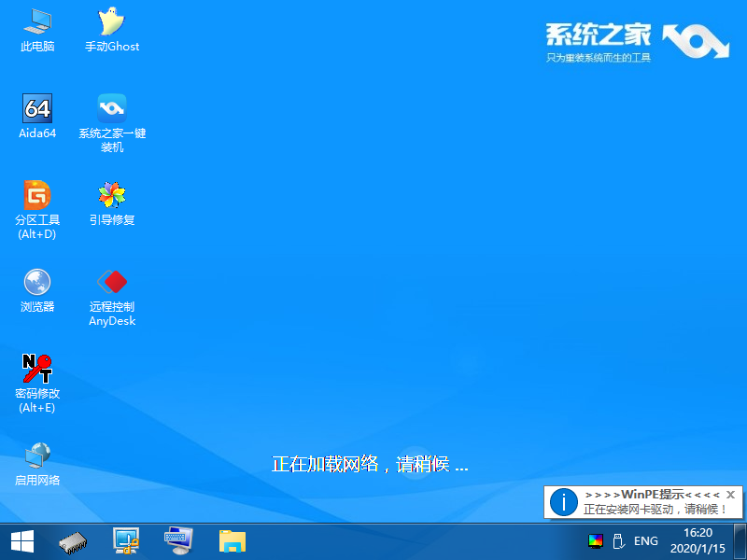The image size is (747, 560).
Task: Open 系统之家一键装机 installer
Action: click(111, 109)
